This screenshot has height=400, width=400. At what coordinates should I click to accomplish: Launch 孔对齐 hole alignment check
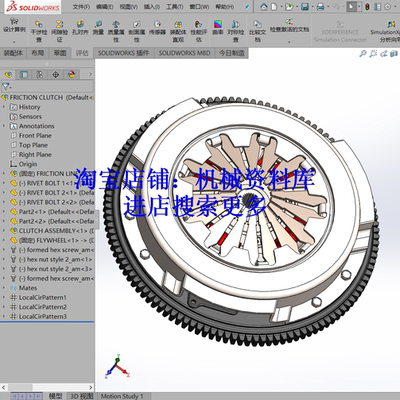pos(80,28)
